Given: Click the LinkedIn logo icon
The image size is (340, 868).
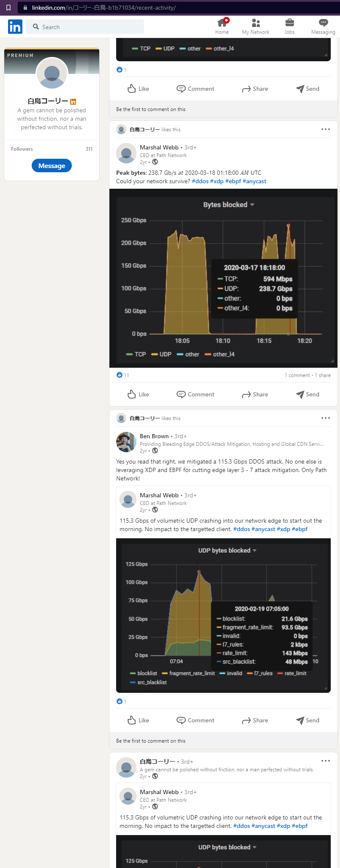Looking at the screenshot, I should click(15, 27).
